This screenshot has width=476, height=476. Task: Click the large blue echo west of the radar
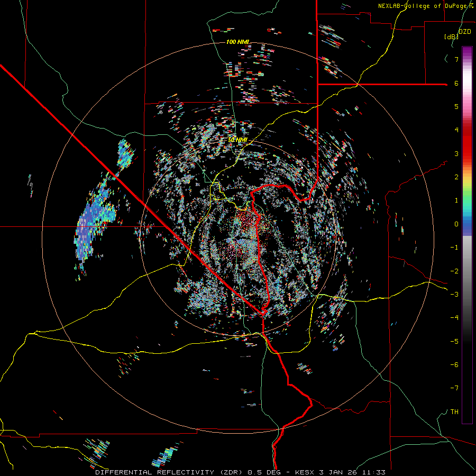point(96,217)
